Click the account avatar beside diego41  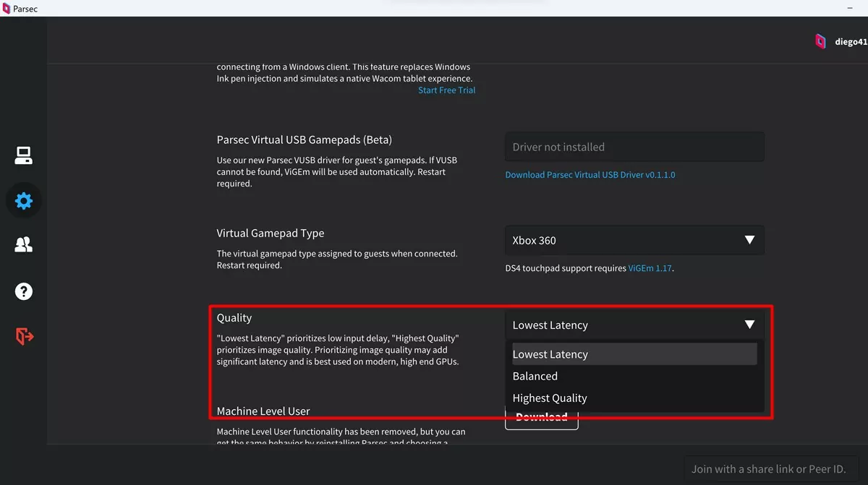(820, 42)
